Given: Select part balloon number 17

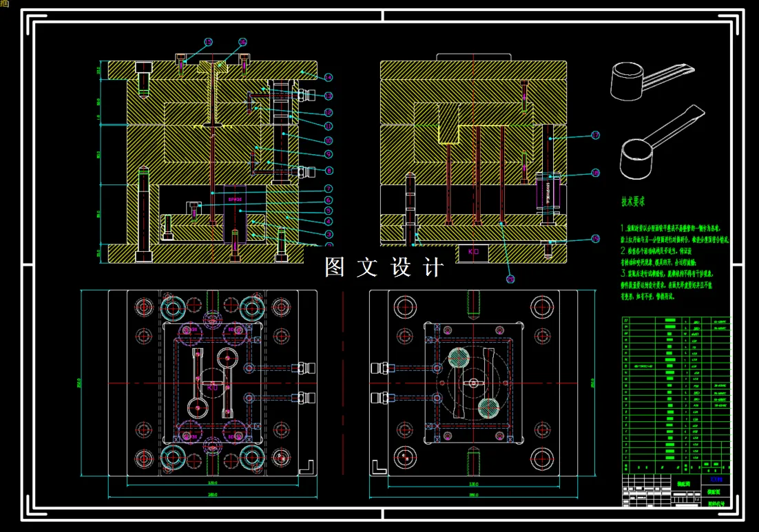Looking at the screenshot, I should tap(595, 136).
